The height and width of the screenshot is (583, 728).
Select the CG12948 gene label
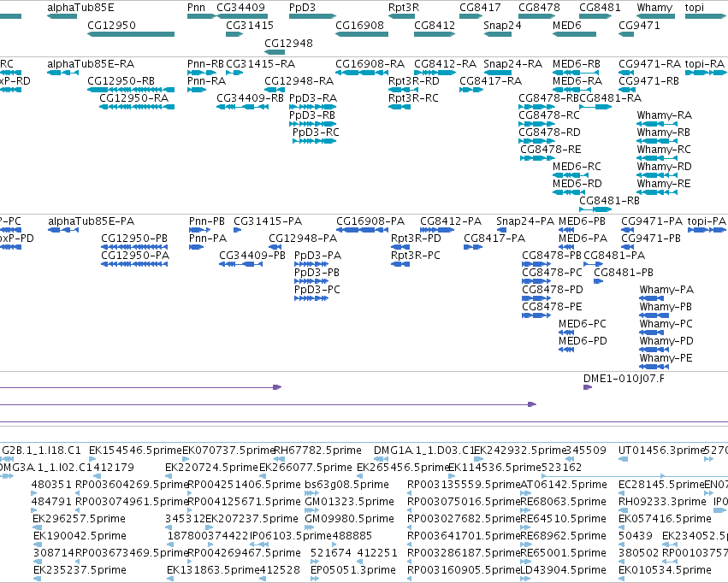coord(288,43)
